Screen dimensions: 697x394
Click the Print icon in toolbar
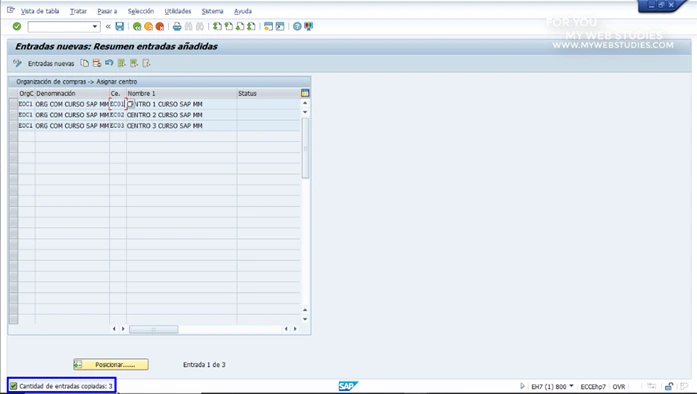[x=177, y=27]
